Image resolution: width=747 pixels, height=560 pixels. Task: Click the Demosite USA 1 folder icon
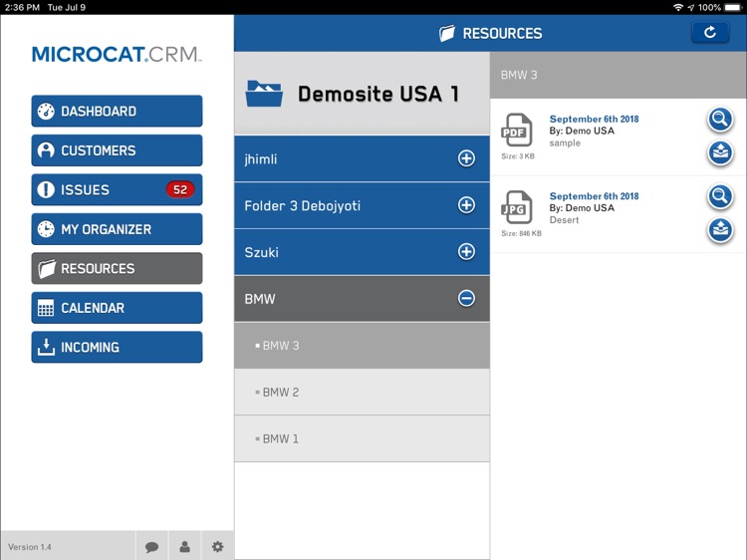[x=264, y=94]
